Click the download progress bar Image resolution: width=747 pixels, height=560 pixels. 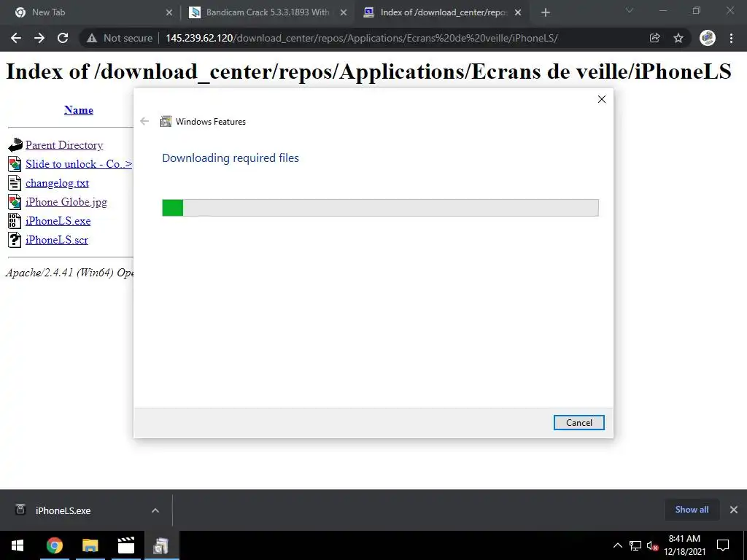[380, 208]
